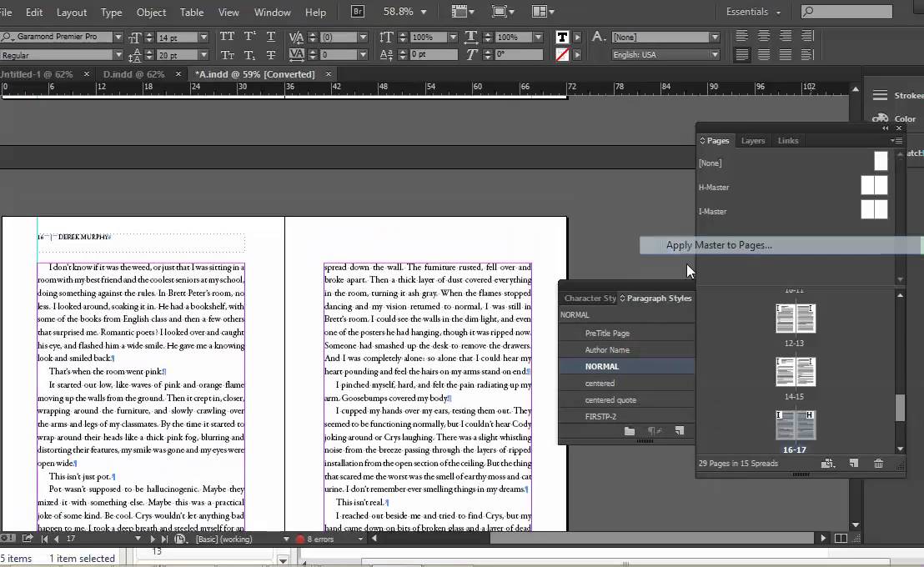Select the Stroke panel icon
Image resolution: width=924 pixels, height=567 pixels.
(x=880, y=95)
